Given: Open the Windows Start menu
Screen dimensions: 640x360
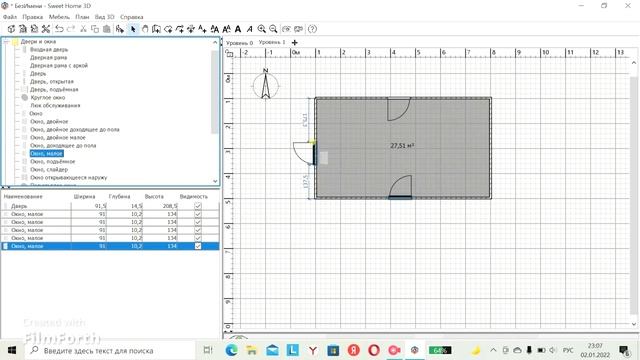Looking at the screenshot, I should [x=11, y=350].
